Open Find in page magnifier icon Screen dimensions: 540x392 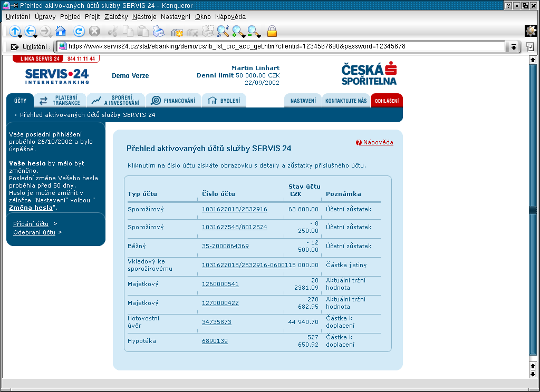click(x=223, y=31)
